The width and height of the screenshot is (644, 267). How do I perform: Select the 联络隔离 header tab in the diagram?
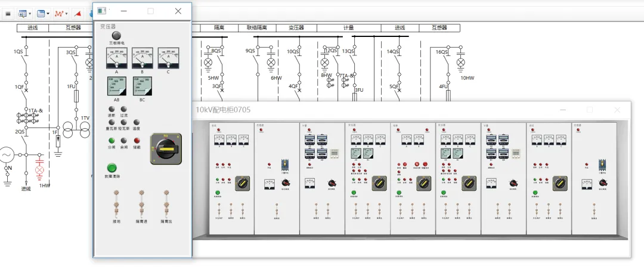[257, 28]
